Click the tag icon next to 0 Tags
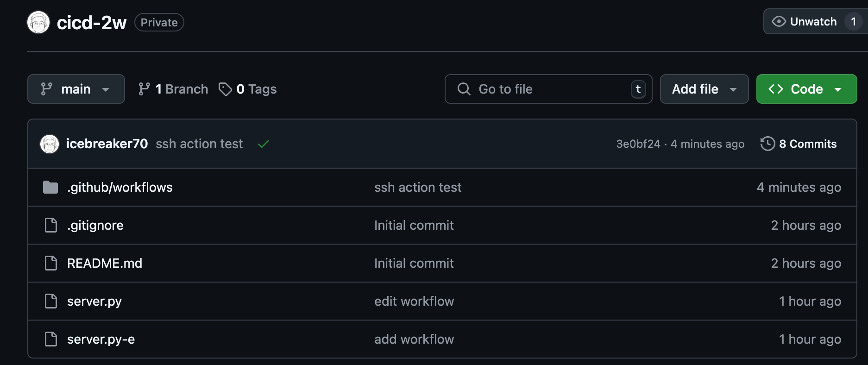Screen dimensions: 868x365 (225, 89)
